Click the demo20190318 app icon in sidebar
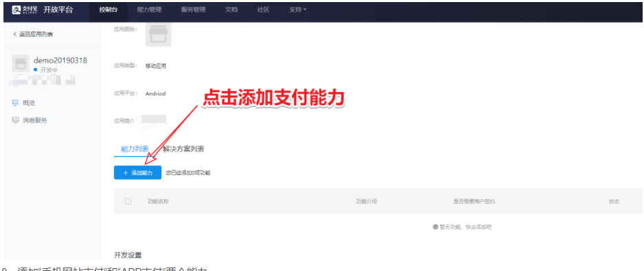This screenshot has height=271, width=644. [x=21, y=64]
